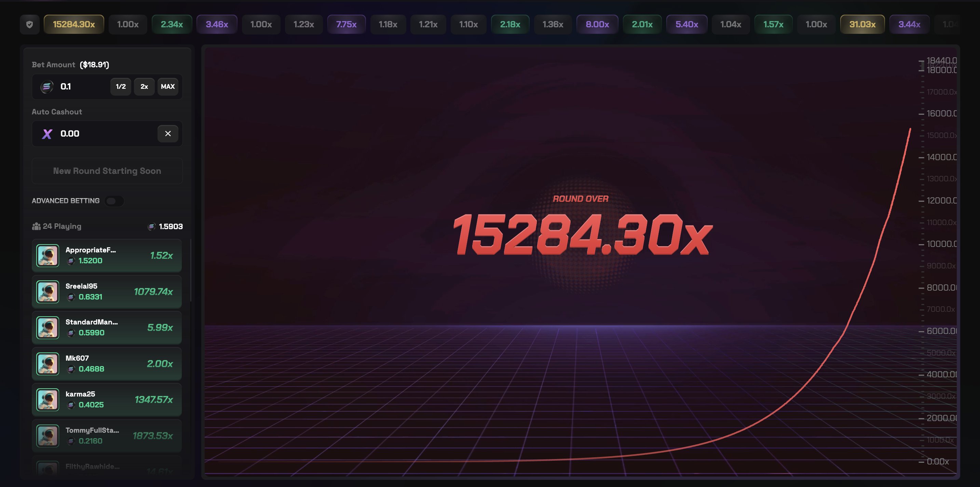The width and height of the screenshot is (980, 487).
Task: Open the 31.03x history result
Action: (x=862, y=25)
